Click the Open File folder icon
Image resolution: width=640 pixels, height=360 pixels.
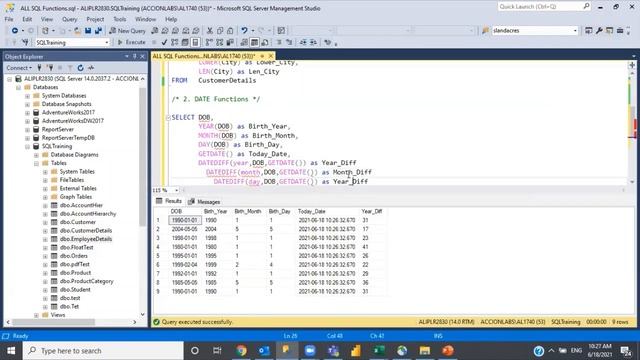pyautogui.click(x=77, y=31)
